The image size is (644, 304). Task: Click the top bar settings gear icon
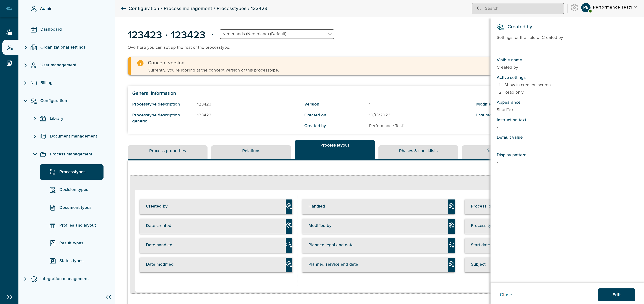(x=574, y=8)
